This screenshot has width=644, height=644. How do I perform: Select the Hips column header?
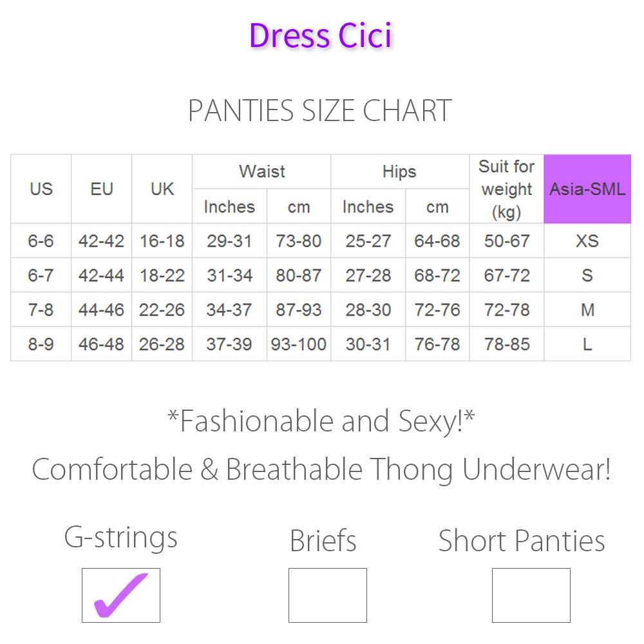[x=399, y=172]
